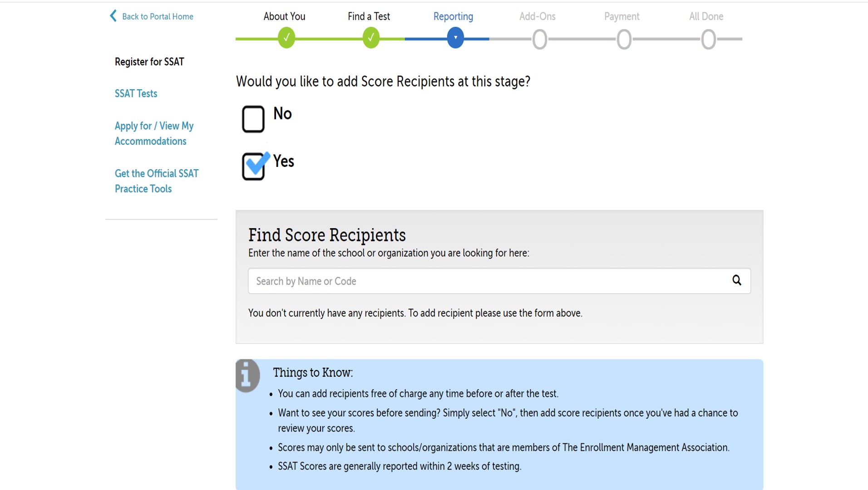Click the About You green checkmark step
This screenshot has width=868, height=490.
(286, 38)
